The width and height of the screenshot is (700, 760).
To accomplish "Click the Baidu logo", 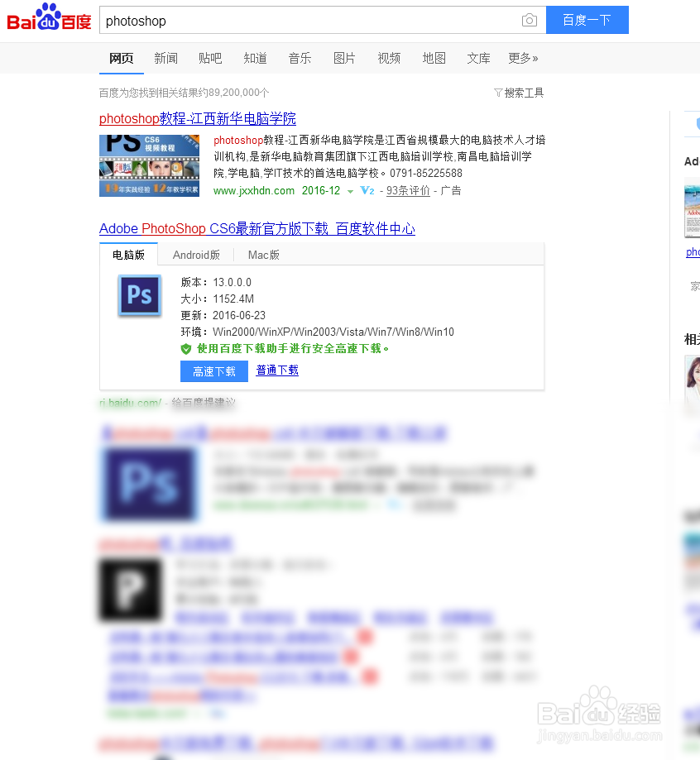I will [49, 18].
